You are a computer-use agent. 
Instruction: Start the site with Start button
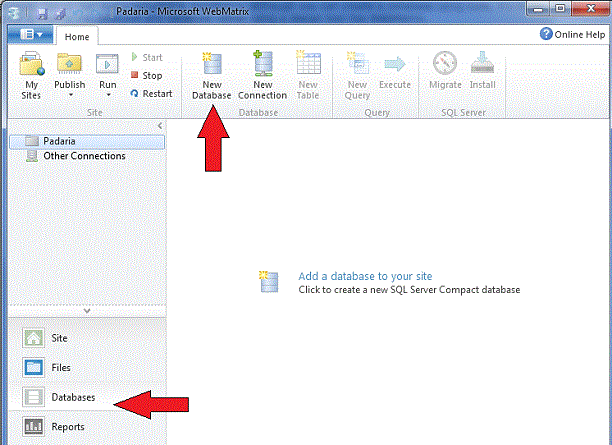(x=147, y=57)
